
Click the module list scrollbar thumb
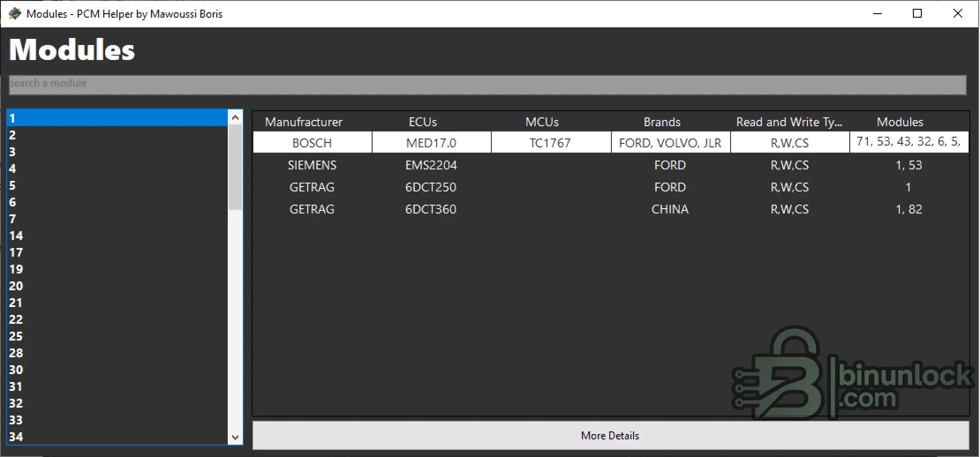(x=235, y=168)
